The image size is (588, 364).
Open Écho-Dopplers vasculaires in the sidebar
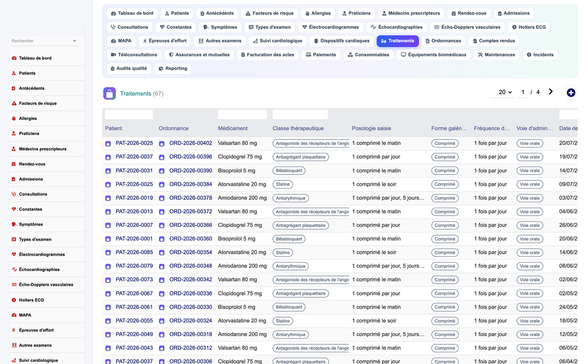[x=46, y=285]
